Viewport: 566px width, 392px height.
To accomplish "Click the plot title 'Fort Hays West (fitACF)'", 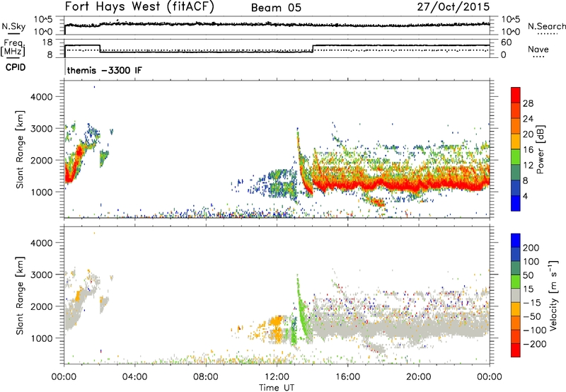I will [x=139, y=7].
